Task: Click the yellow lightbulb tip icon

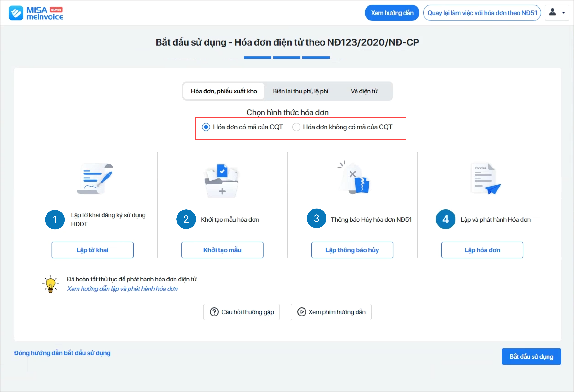Action: tap(51, 284)
